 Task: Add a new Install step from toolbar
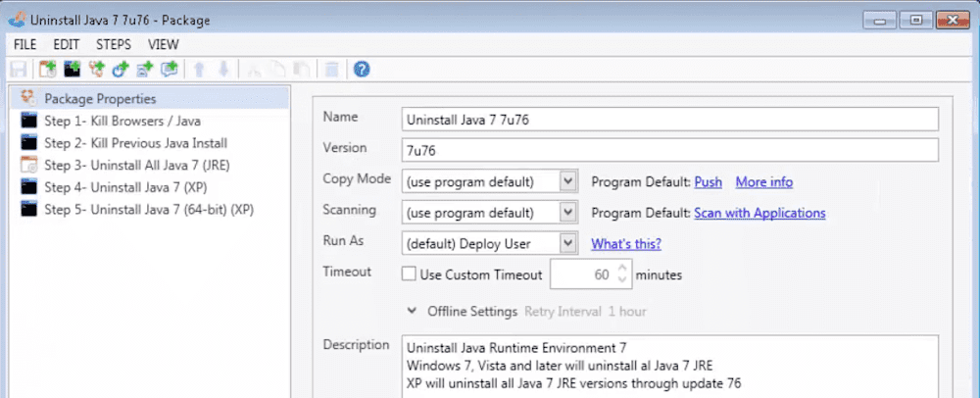(x=47, y=70)
